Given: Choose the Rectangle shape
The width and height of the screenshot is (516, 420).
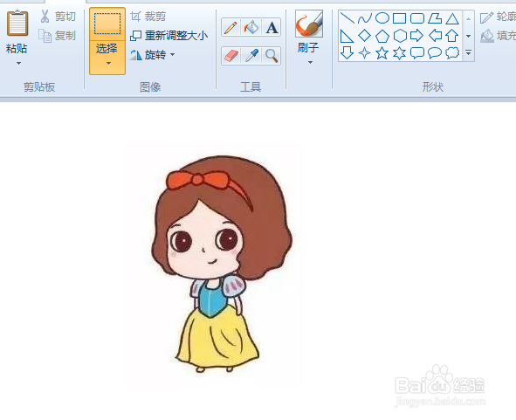Looking at the screenshot, I should click(x=400, y=18).
